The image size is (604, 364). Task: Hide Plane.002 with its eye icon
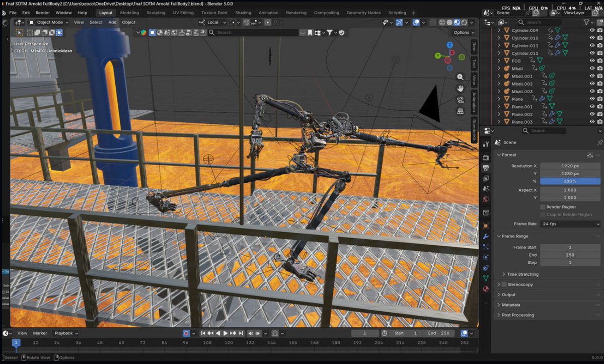[x=592, y=114]
